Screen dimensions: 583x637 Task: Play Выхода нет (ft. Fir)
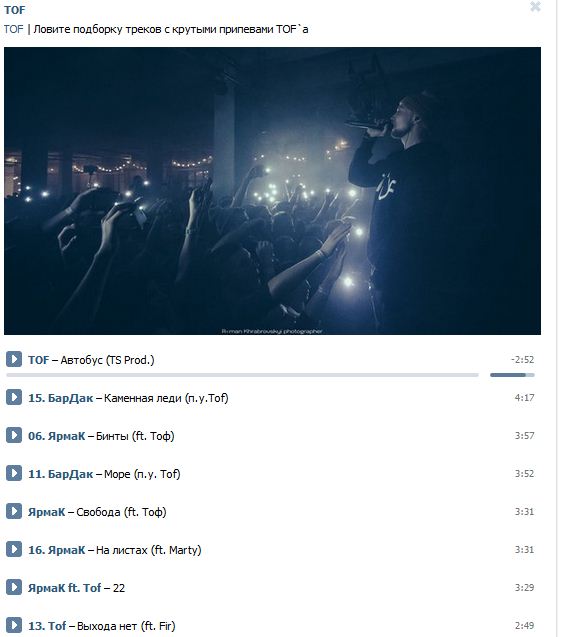pyautogui.click(x=14, y=625)
